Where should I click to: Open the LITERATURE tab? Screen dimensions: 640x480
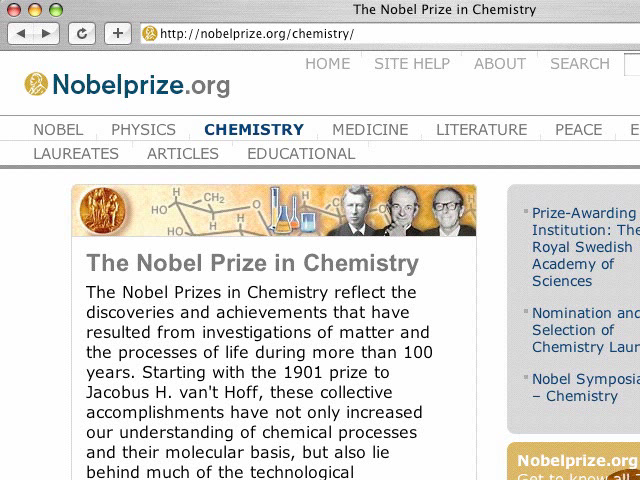tap(481, 130)
